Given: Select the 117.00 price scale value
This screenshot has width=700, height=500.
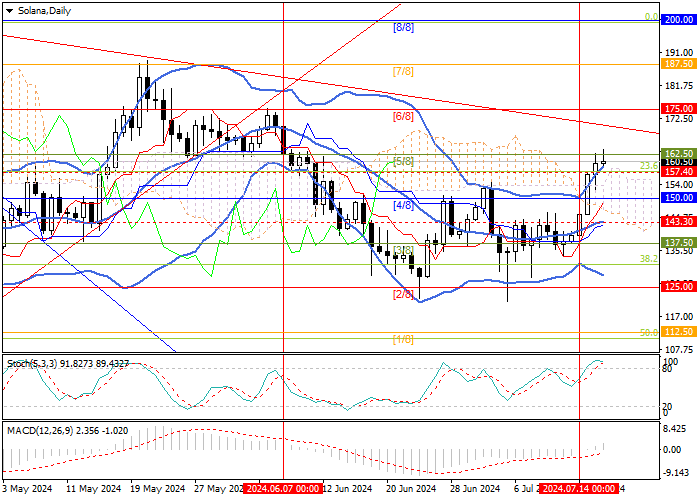Looking at the screenshot, I should pos(679,317).
